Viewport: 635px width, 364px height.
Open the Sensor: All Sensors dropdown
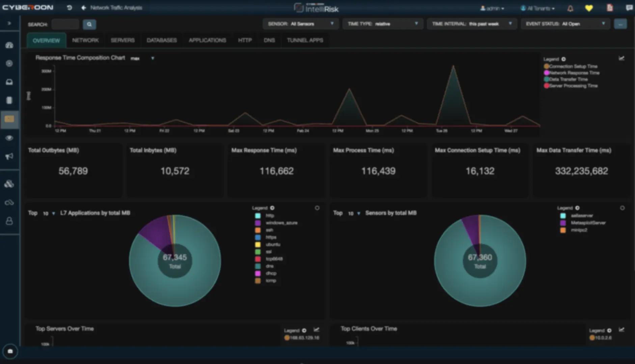point(301,24)
